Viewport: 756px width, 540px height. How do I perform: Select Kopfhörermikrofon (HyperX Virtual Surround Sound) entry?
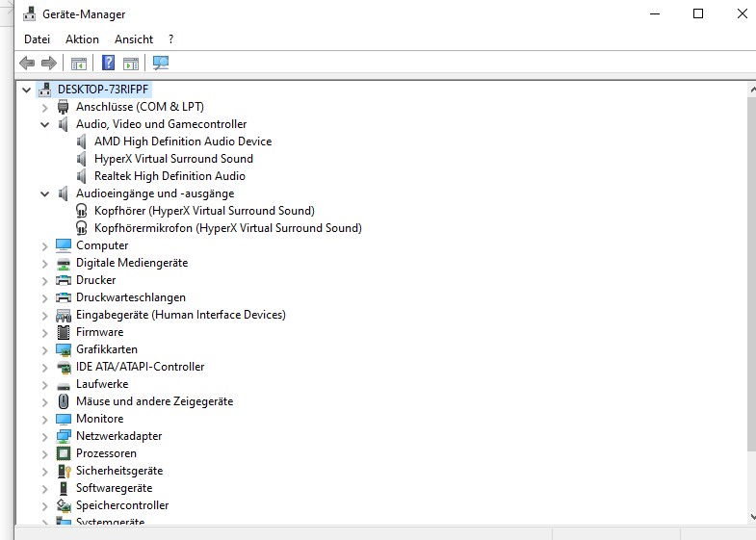coord(228,228)
